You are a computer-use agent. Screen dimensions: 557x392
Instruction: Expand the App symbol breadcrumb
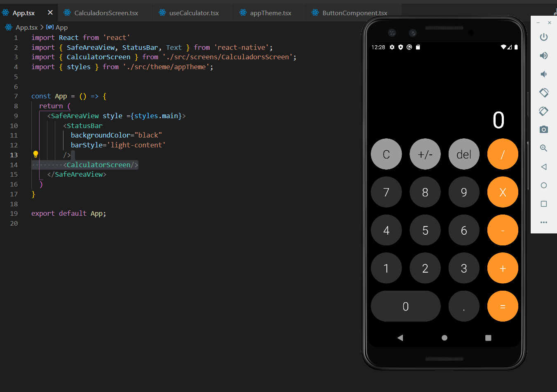tap(57, 27)
